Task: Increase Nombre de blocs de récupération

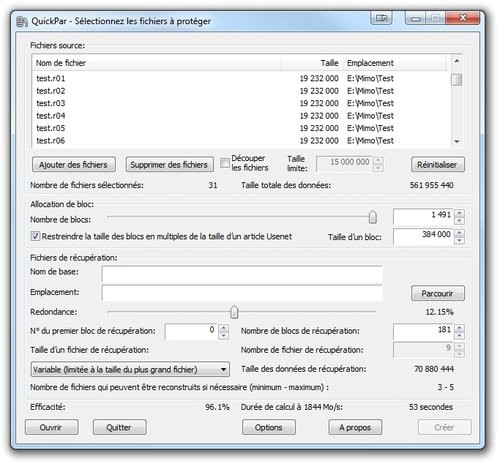Action: (x=460, y=328)
